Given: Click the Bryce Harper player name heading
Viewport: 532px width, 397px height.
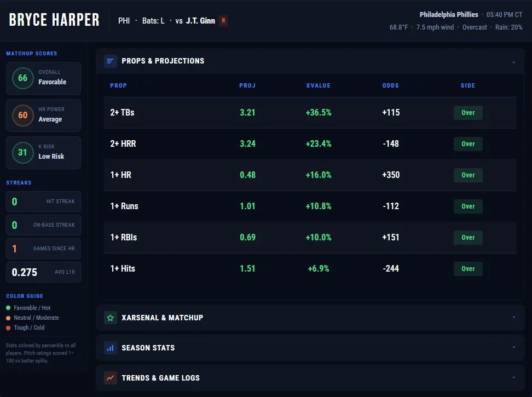Looking at the screenshot, I should click(54, 20).
